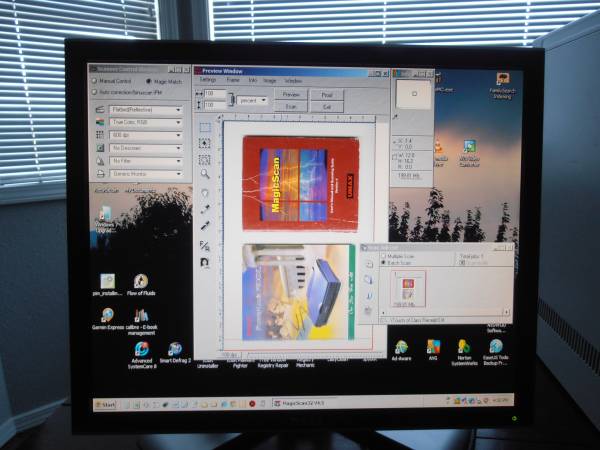Open the True Color RGB mode dropdown
Viewport: 600px width, 450px height.
pos(145,122)
